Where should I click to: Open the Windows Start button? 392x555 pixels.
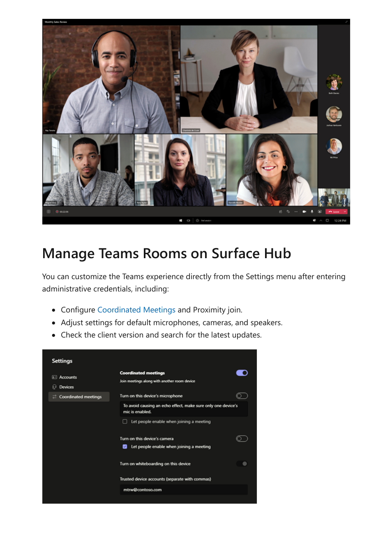pos(181,220)
